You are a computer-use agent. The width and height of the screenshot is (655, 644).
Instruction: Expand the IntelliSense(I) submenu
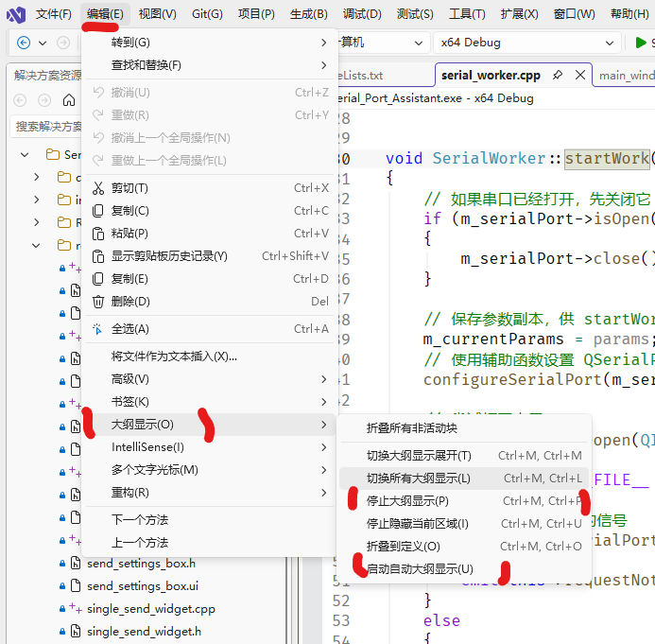click(210, 447)
